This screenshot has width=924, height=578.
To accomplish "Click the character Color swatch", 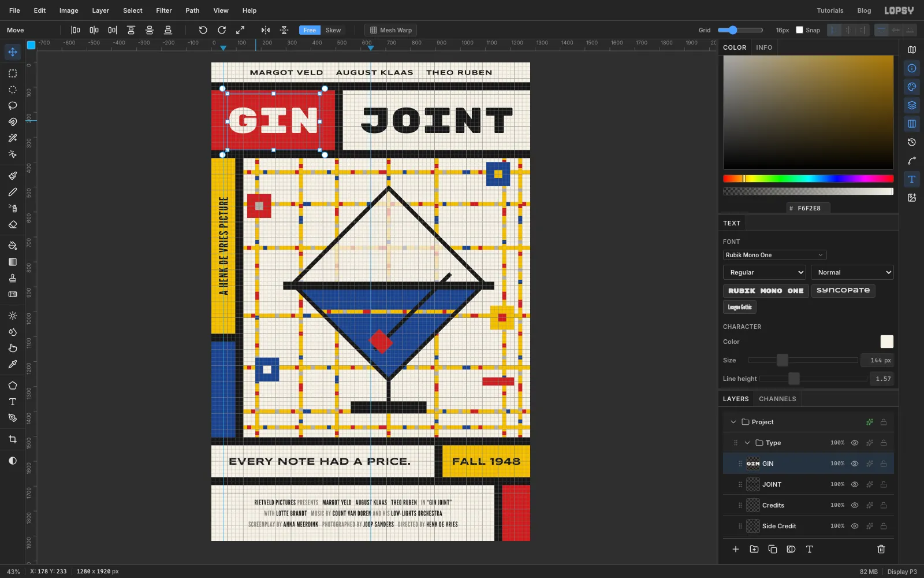I will pyautogui.click(x=886, y=342).
